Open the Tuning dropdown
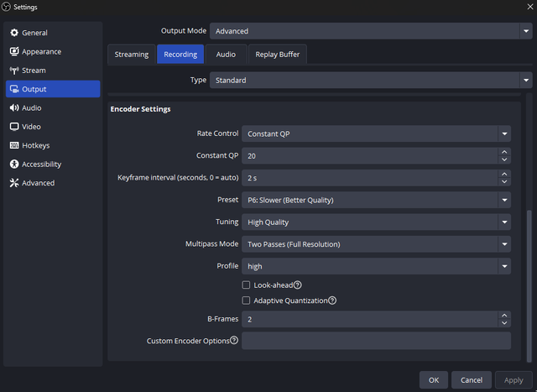This screenshot has width=537, height=392. point(376,222)
